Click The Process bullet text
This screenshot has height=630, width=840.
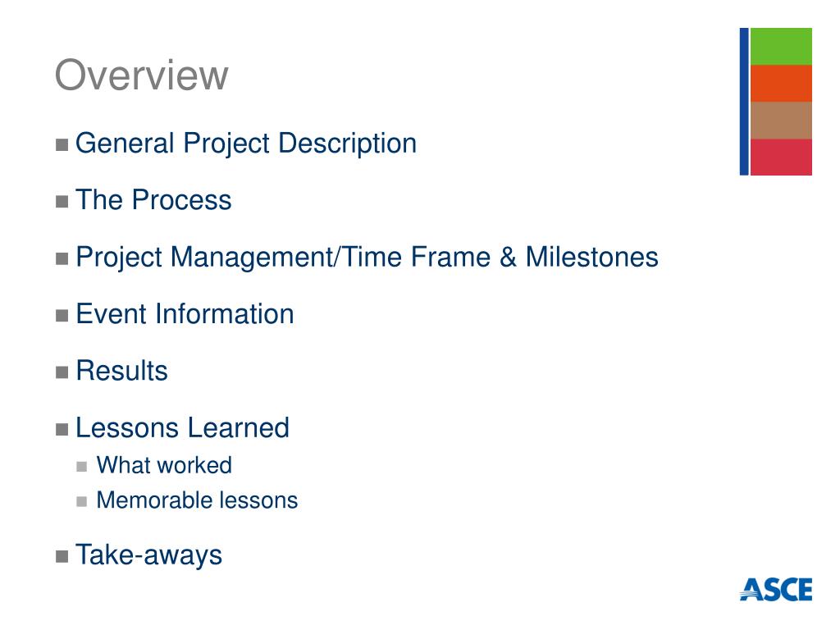pos(153,200)
